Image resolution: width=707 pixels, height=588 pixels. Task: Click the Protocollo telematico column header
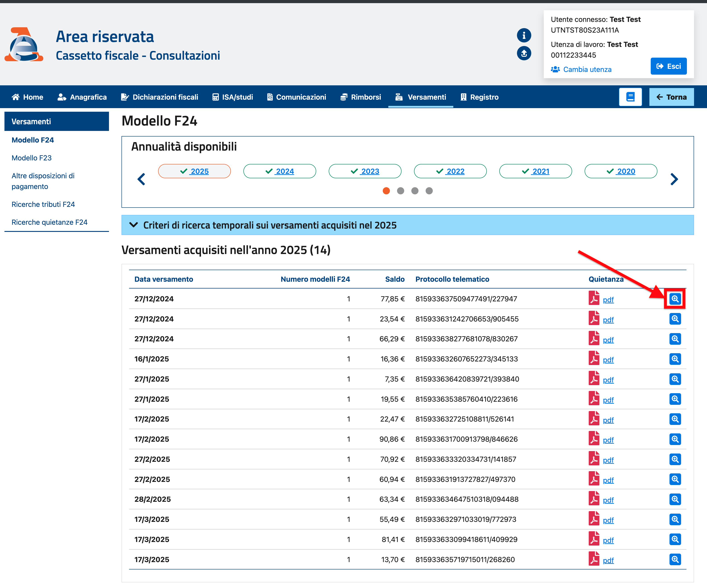(452, 279)
